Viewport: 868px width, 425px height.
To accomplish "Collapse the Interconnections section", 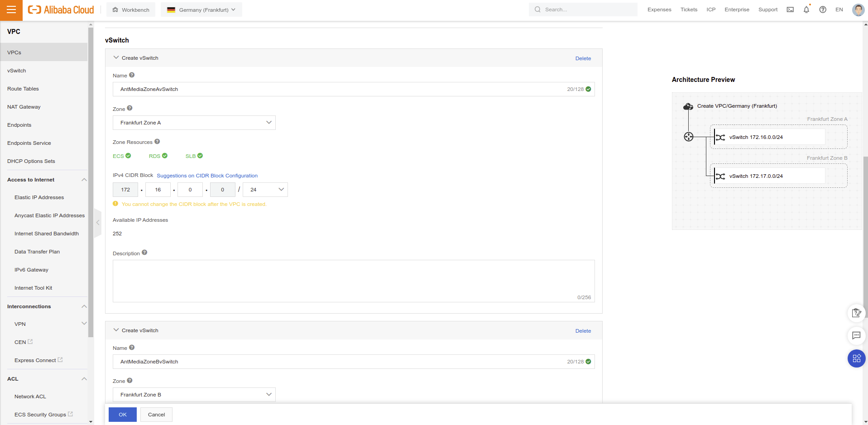I will 84,306.
